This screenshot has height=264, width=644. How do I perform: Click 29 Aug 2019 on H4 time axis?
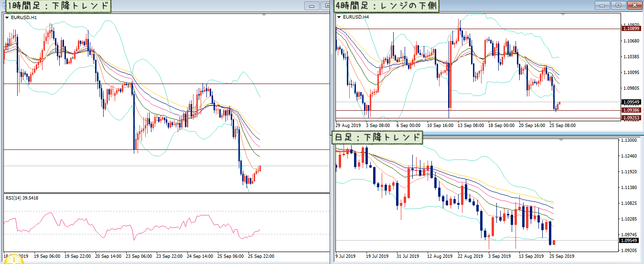point(347,125)
